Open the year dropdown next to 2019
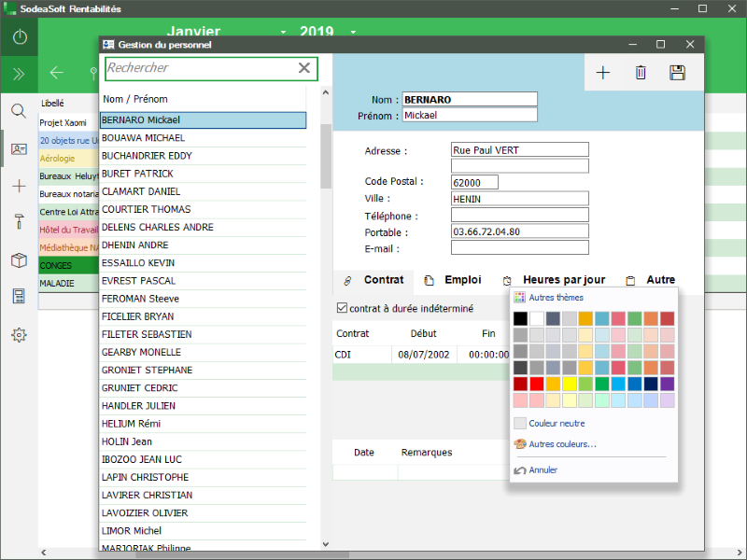747x560 pixels. [353, 32]
